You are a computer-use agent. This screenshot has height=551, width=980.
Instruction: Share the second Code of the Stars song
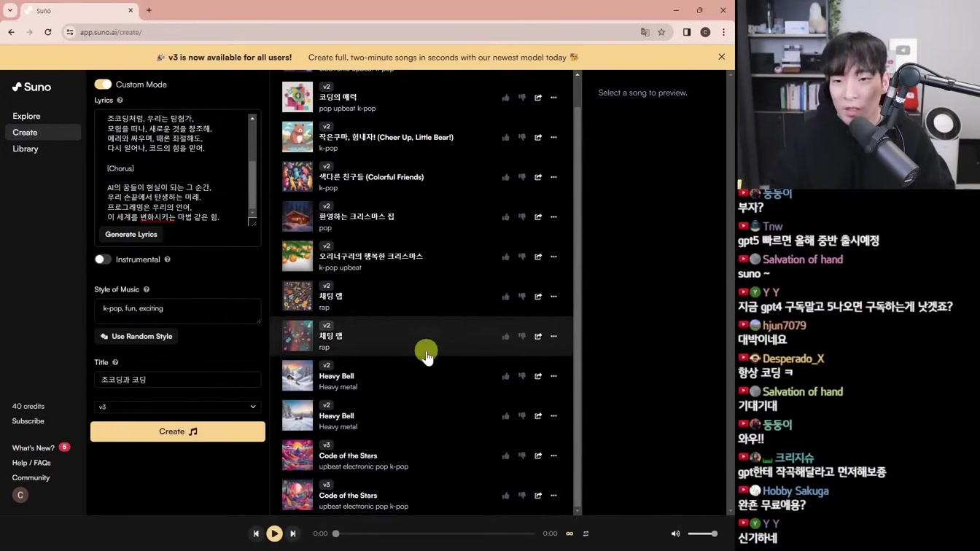click(538, 496)
